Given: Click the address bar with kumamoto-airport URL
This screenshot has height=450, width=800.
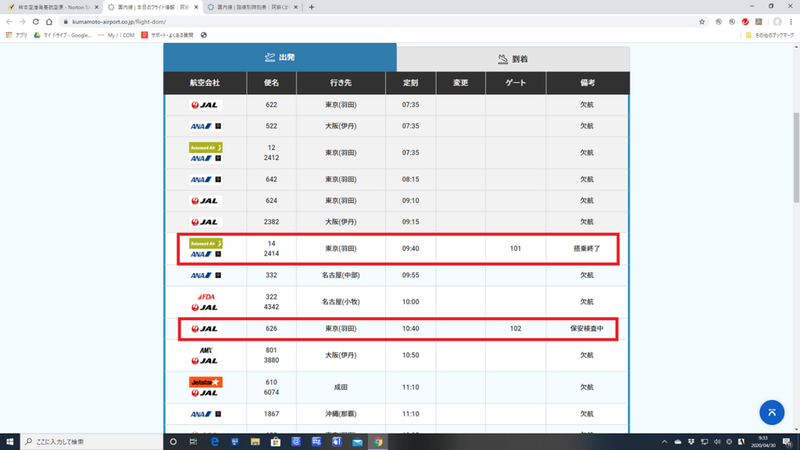Looking at the screenshot, I should [x=378, y=22].
